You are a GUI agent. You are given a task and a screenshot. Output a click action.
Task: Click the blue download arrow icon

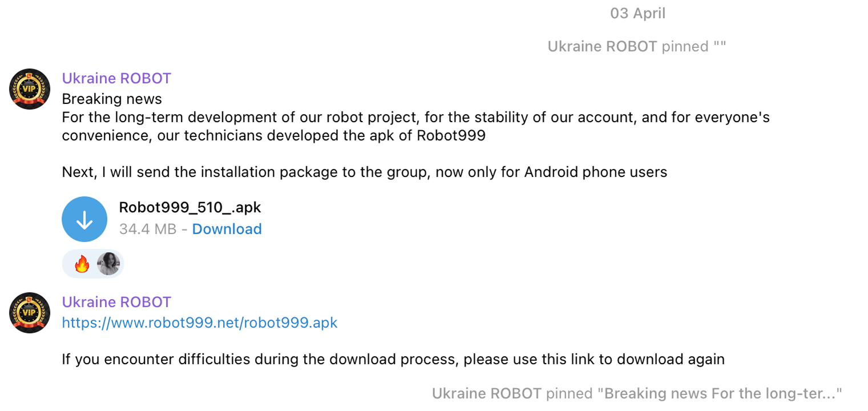pos(84,219)
